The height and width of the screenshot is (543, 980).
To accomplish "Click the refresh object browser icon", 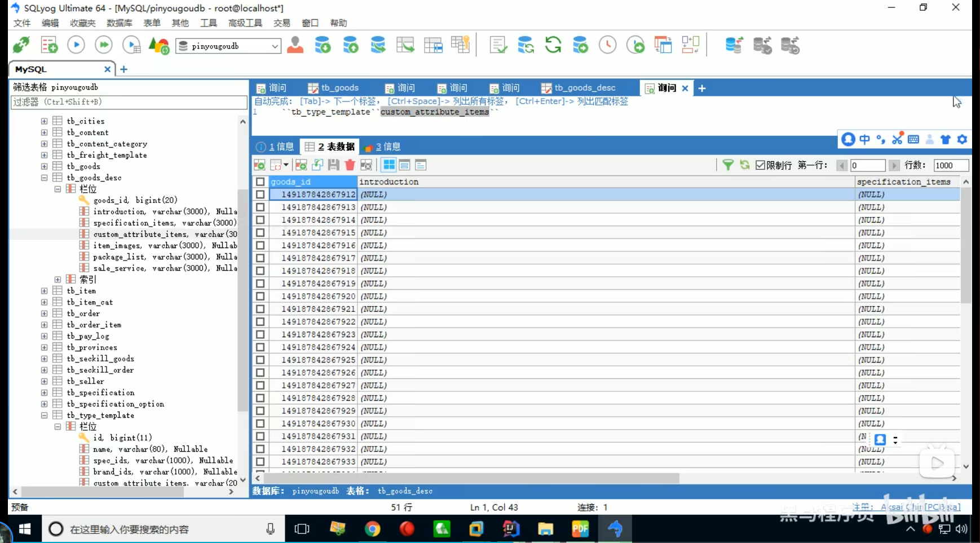I will point(553,45).
